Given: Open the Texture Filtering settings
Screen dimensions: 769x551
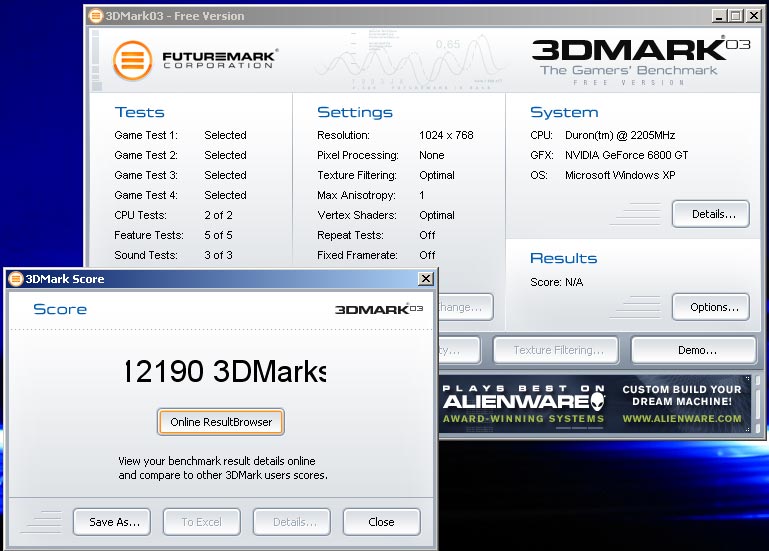Looking at the screenshot, I should tap(557, 350).
